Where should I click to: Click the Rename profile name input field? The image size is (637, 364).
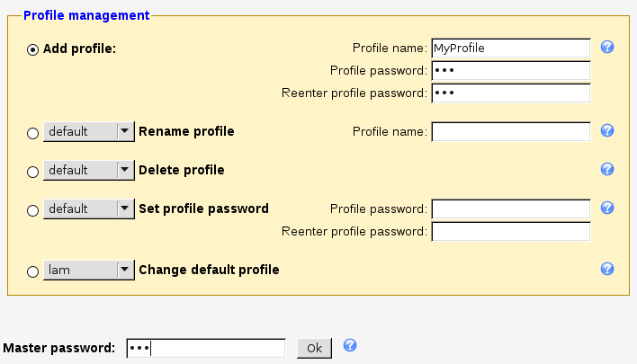pyautogui.click(x=510, y=132)
